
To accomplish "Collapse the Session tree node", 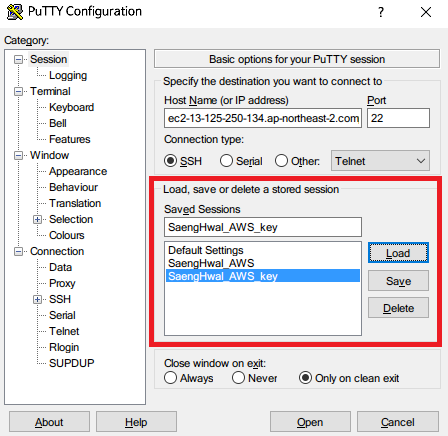I will tap(18, 60).
